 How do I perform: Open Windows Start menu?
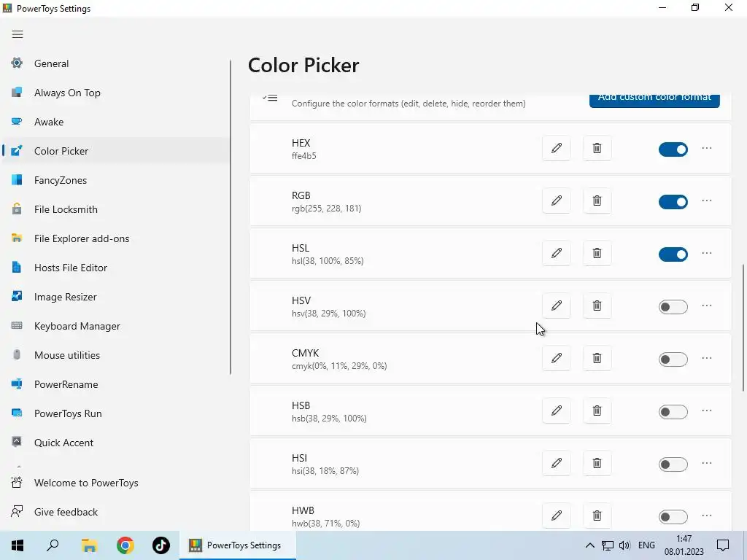(18, 545)
